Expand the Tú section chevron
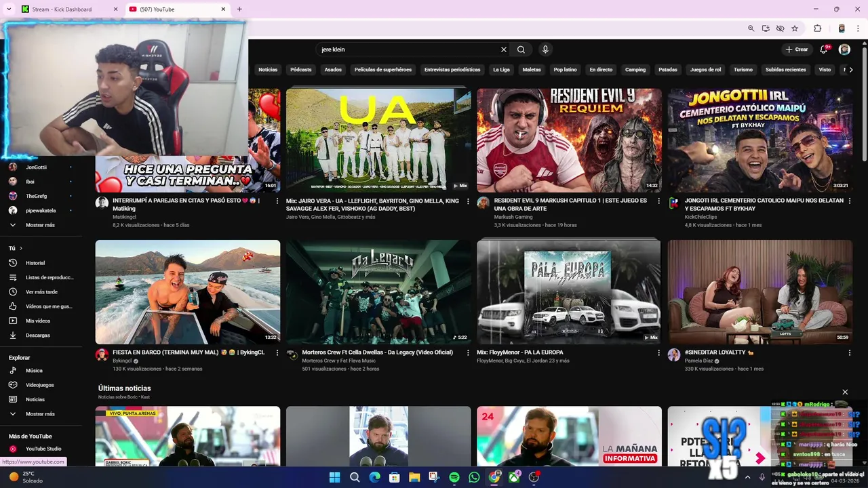868x488 pixels. [x=21, y=248]
